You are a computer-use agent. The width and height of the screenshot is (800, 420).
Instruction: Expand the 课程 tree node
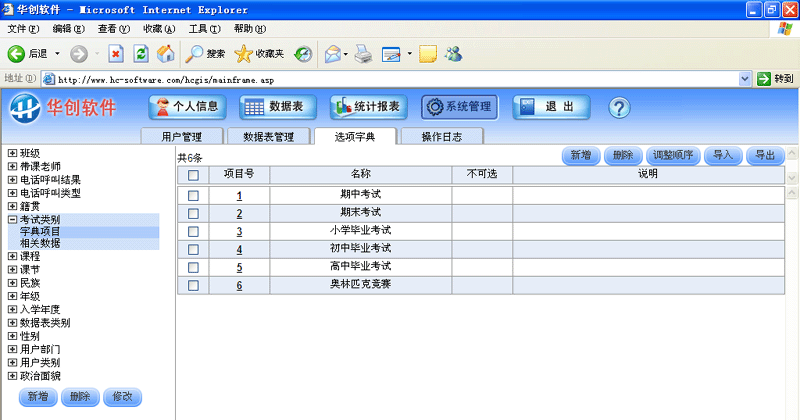point(12,256)
